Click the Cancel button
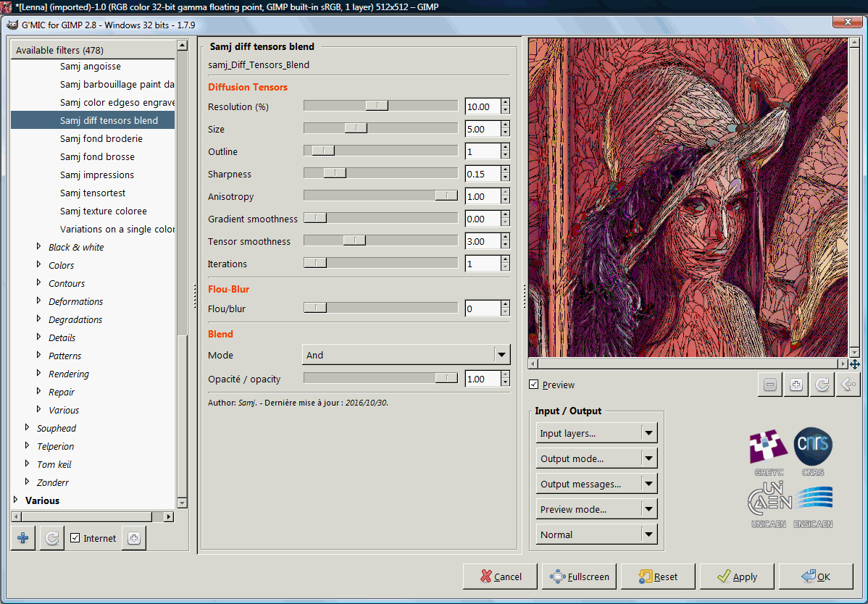 coord(500,576)
